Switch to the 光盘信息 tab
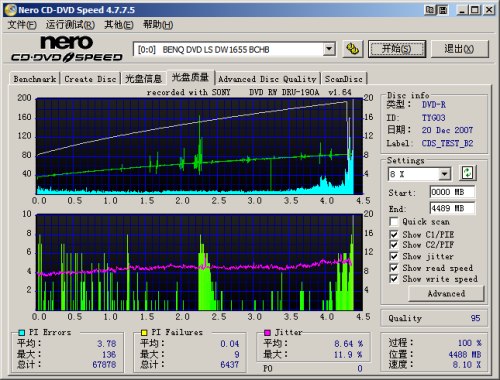 pos(144,79)
